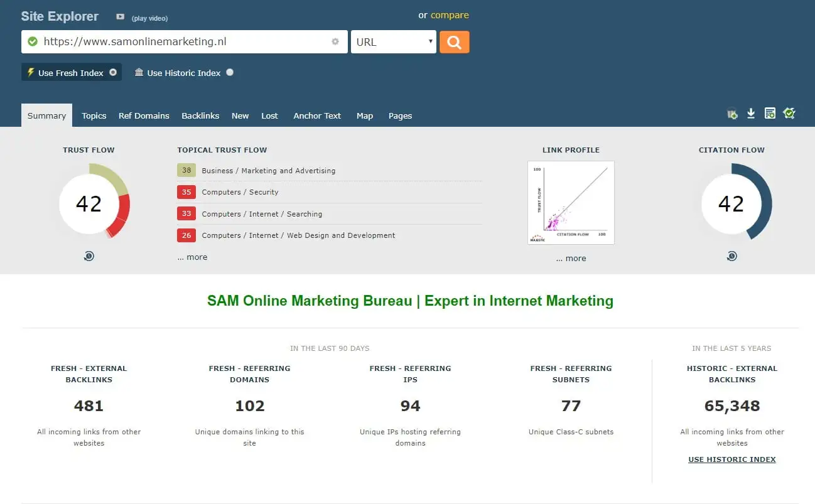
Task: Click the USE HISTORIC INDEX link
Action: (x=732, y=459)
